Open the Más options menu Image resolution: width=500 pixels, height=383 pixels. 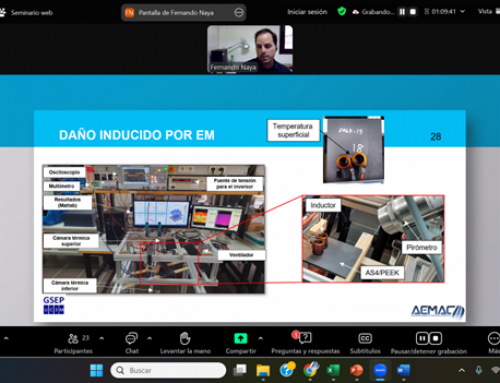click(494, 343)
